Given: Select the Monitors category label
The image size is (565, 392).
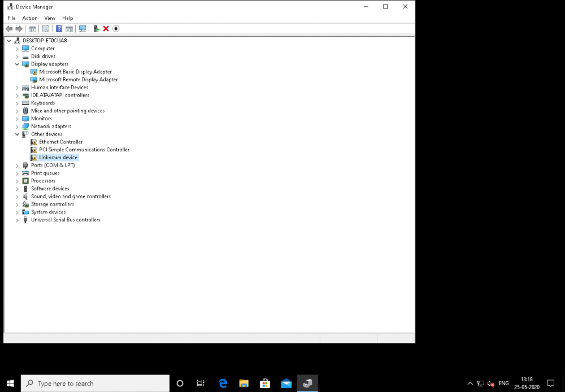Looking at the screenshot, I should [x=41, y=119].
